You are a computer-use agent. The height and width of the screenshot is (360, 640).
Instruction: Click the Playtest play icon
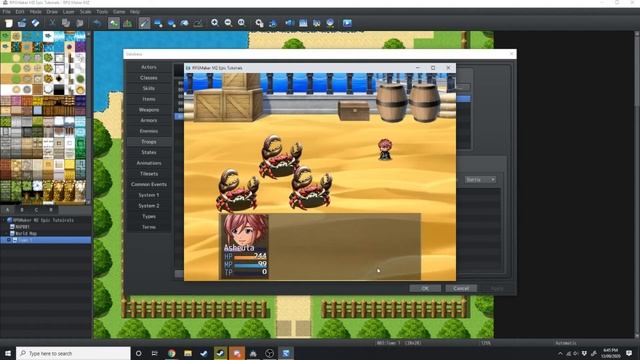pos(347,23)
